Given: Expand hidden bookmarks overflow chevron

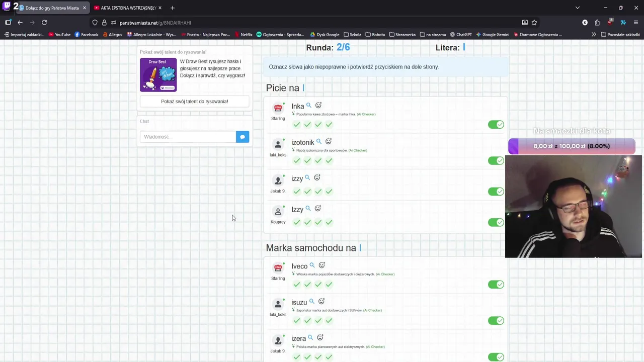Looking at the screenshot, I should (594, 35).
